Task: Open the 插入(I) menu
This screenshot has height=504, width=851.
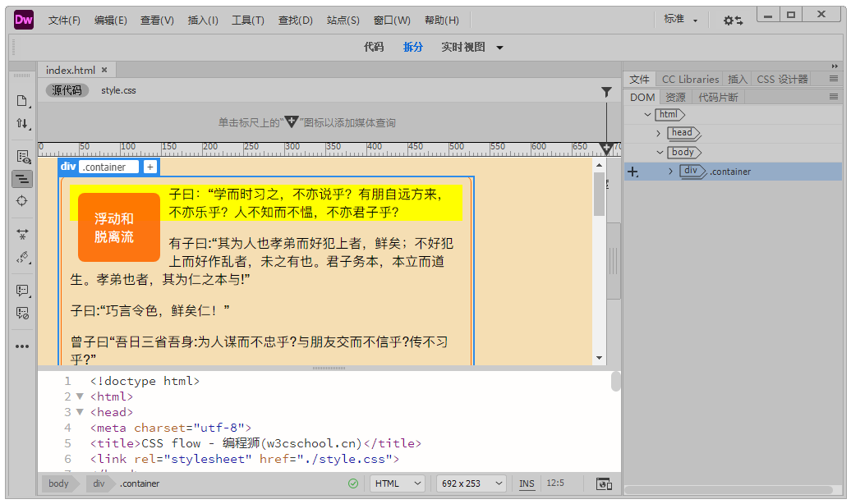Action: [x=203, y=21]
